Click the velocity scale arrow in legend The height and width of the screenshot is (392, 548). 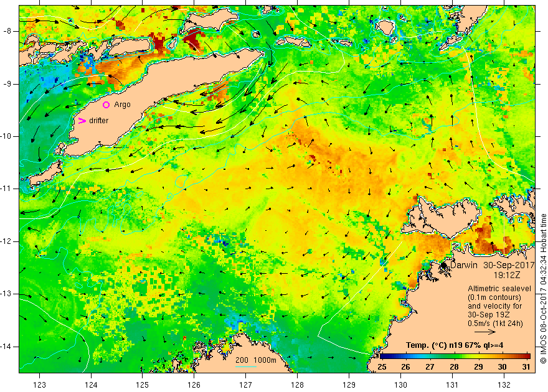(x=485, y=332)
